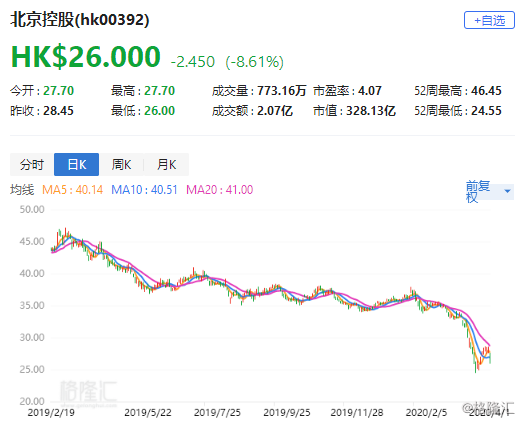Switch to 分时 chart tab
The width and height of the screenshot is (522, 422).
(32, 164)
